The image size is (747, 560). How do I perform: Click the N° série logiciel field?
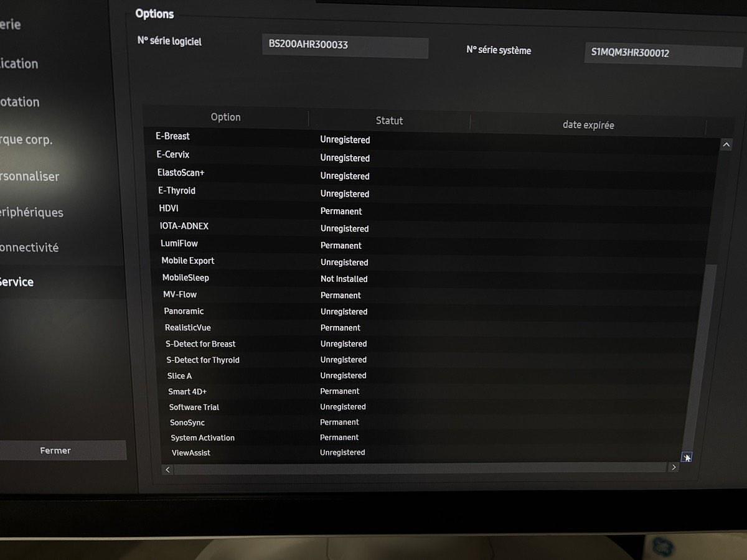point(345,46)
